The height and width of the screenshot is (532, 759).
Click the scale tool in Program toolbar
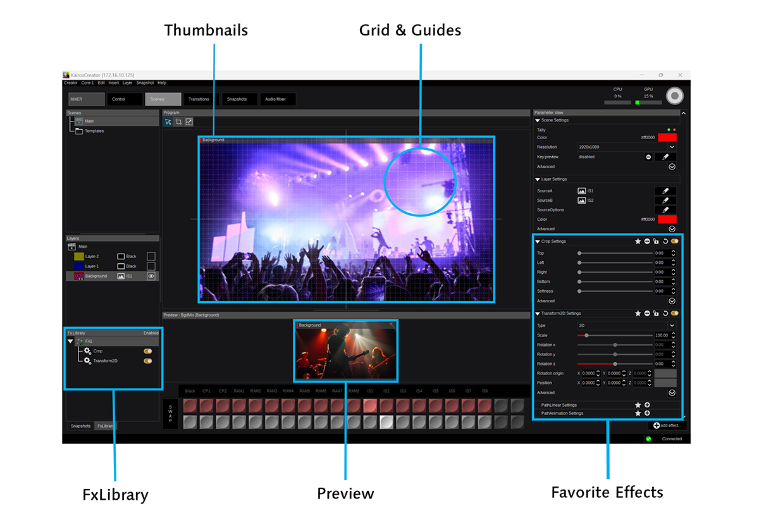[188, 122]
